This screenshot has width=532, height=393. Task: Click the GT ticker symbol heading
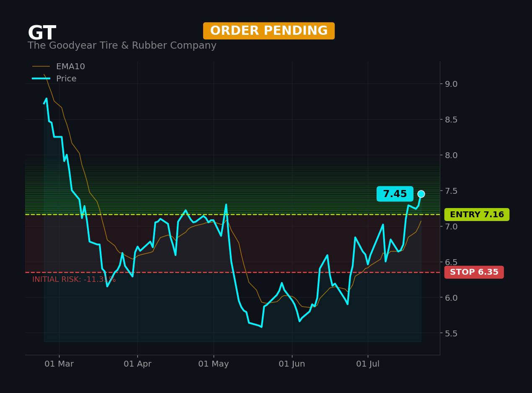(x=42, y=34)
